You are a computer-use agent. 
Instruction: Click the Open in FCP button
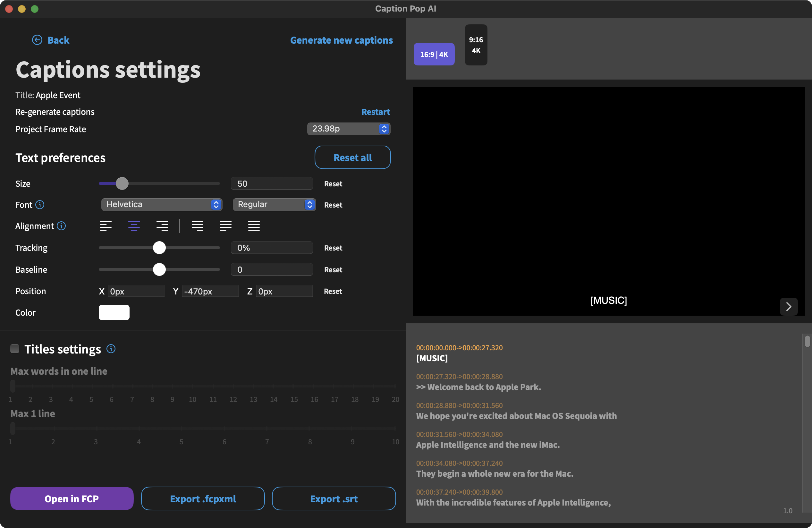tap(72, 498)
